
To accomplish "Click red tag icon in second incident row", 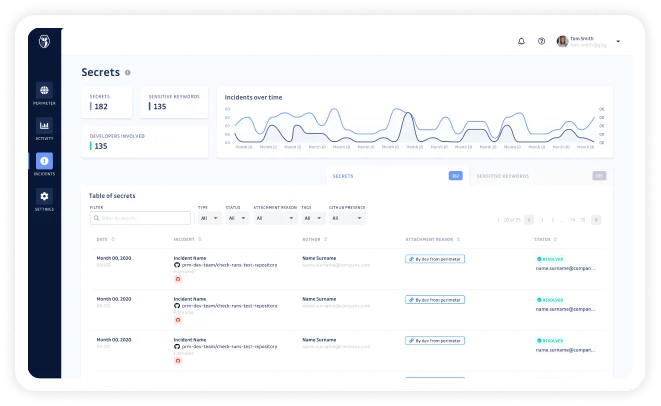I will (178, 320).
